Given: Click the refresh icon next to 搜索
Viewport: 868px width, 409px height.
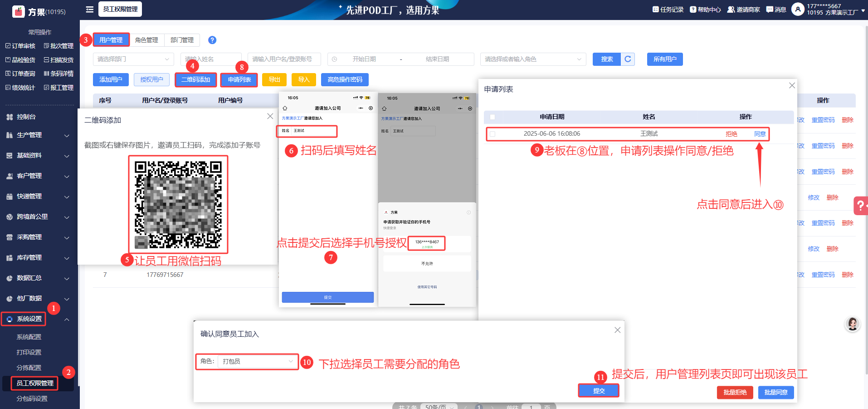Looking at the screenshot, I should pyautogui.click(x=628, y=59).
